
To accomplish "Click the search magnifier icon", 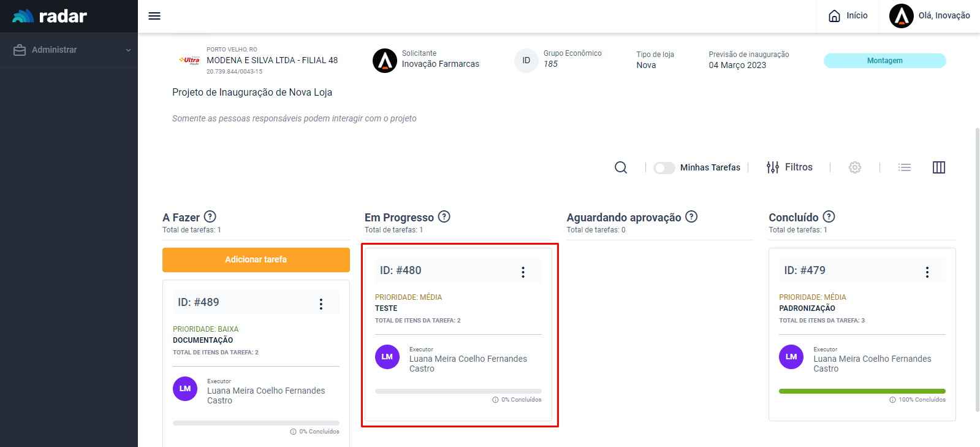I will [x=621, y=167].
